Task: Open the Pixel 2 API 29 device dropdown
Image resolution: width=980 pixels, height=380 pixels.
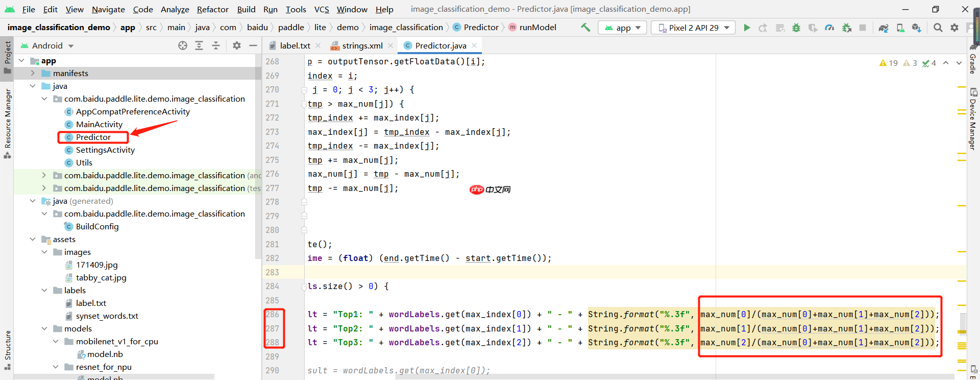Action: pos(693,28)
